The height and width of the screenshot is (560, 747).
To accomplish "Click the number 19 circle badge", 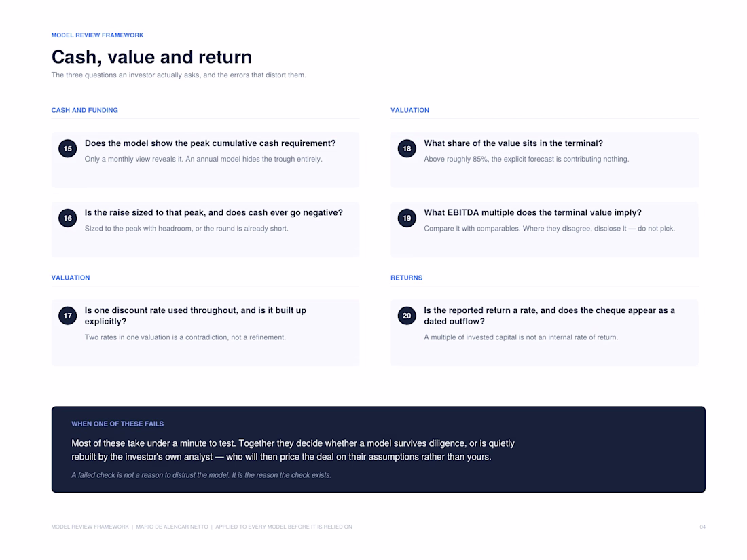I will (x=407, y=218).
